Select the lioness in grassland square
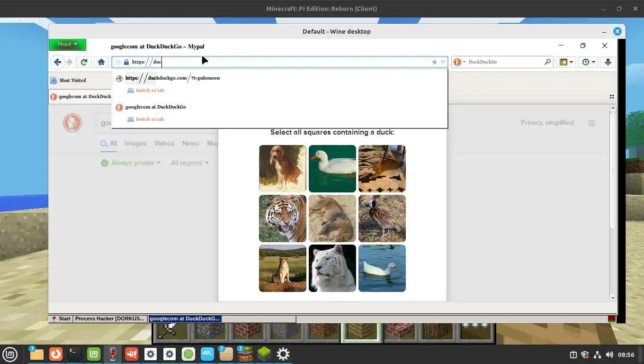The width and height of the screenshot is (644, 364). [283, 268]
